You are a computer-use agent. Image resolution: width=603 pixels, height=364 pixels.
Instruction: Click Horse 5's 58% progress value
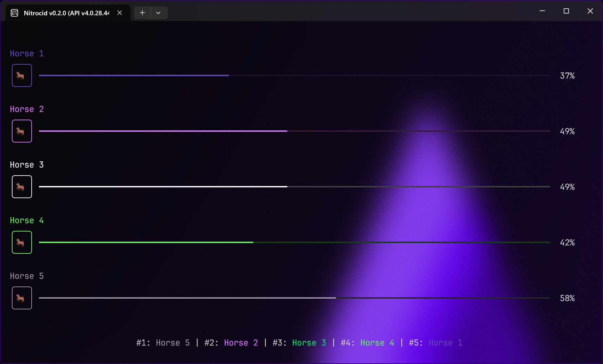[567, 298]
